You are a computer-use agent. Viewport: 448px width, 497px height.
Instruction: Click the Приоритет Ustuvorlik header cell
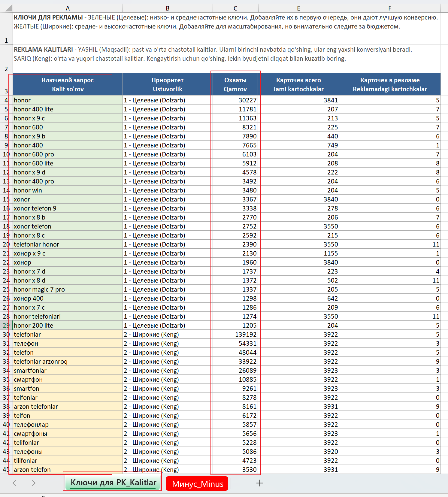tap(168, 84)
